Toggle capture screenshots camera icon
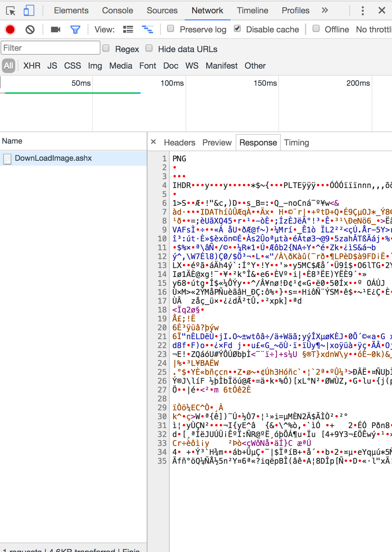The width and height of the screenshot is (392, 552). (56, 30)
